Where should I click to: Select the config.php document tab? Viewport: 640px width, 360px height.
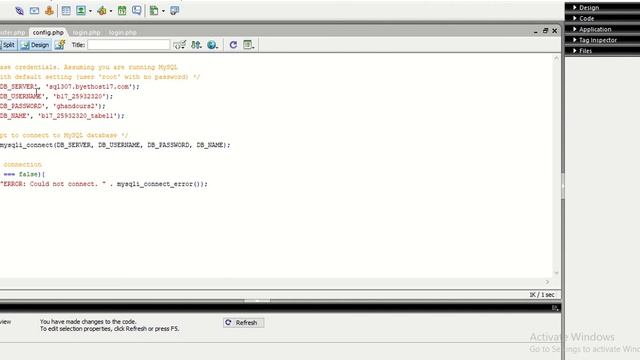(x=48, y=32)
